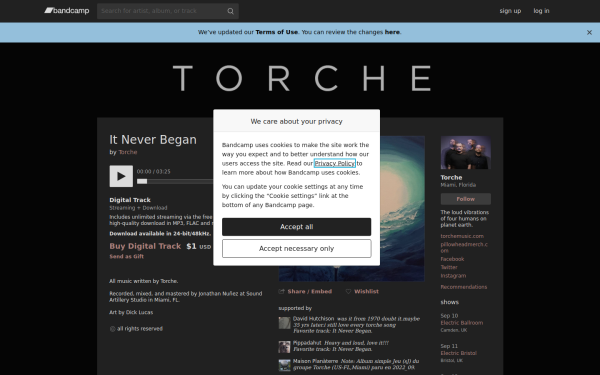Click the Share / Embed icon
Viewport: 600px width, 375px height.
282,292
